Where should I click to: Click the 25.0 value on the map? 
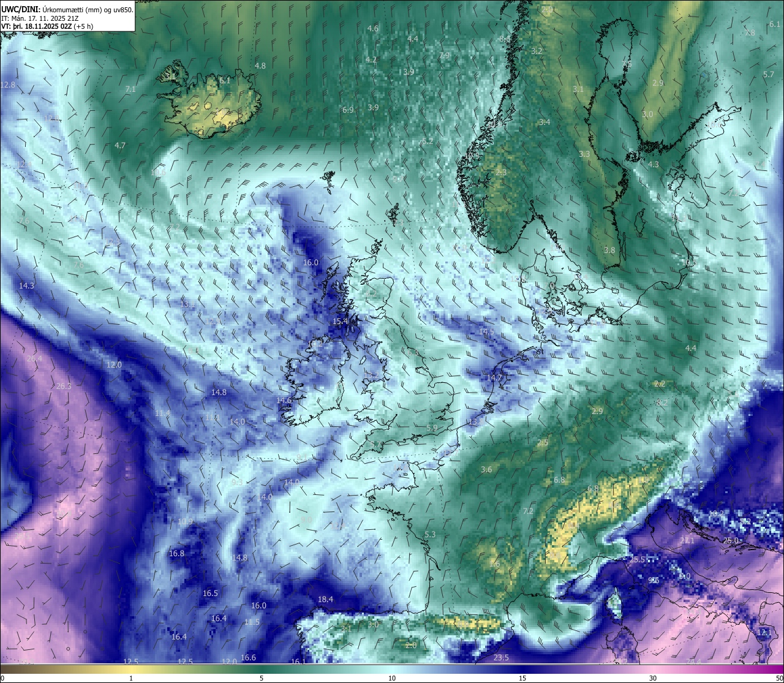coord(731,540)
